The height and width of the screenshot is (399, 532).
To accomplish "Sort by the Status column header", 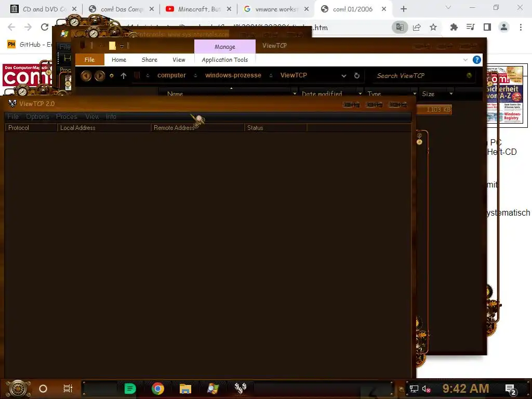I will point(275,128).
